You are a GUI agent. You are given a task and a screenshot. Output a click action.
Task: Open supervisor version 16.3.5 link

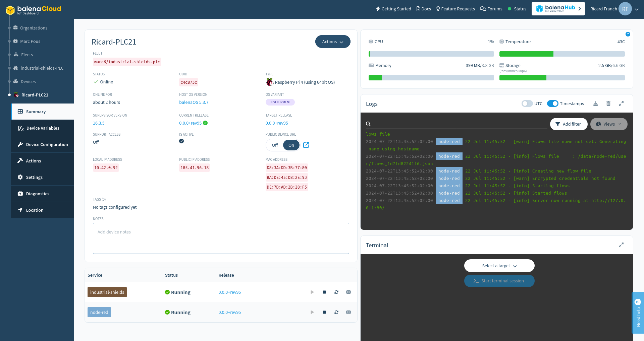tap(99, 123)
